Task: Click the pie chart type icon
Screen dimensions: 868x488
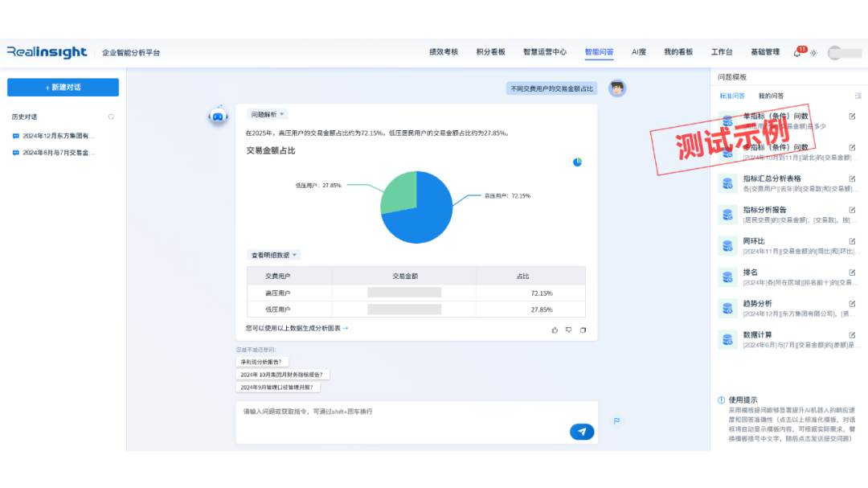Action: coord(577,162)
